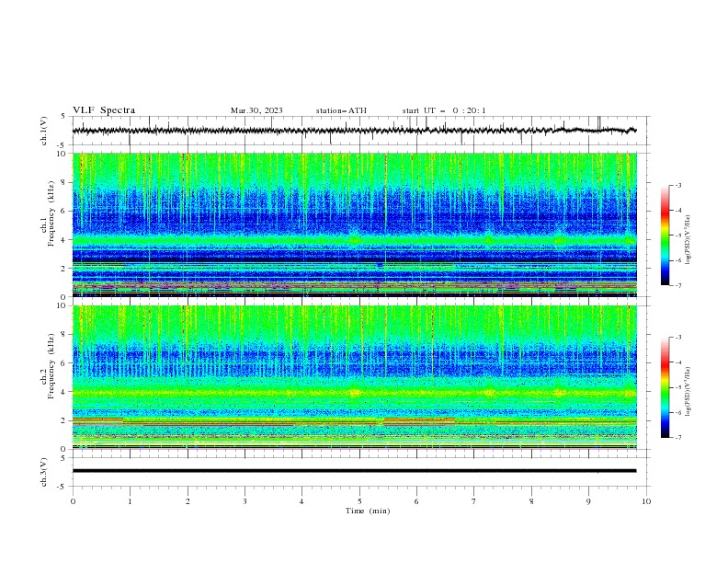Image resolution: width=728 pixels, height=563 pixels.
Task: Click the "-7" tick on lower colorbar
Action: pos(677,438)
